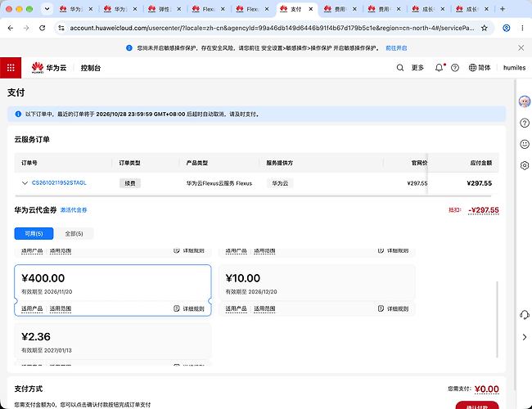This screenshot has height=409, width=532.
Task: Click the detail rules icon on ¥400.00 voucher
Action: click(177, 308)
